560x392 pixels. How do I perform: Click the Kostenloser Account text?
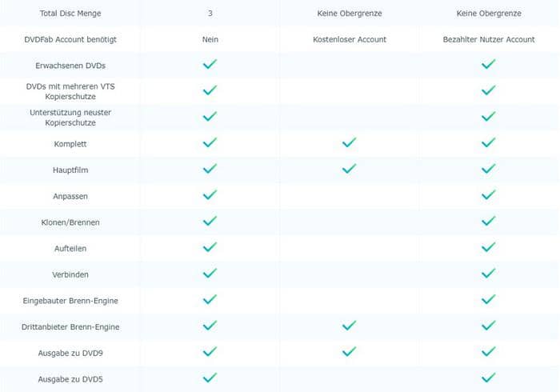(x=350, y=39)
